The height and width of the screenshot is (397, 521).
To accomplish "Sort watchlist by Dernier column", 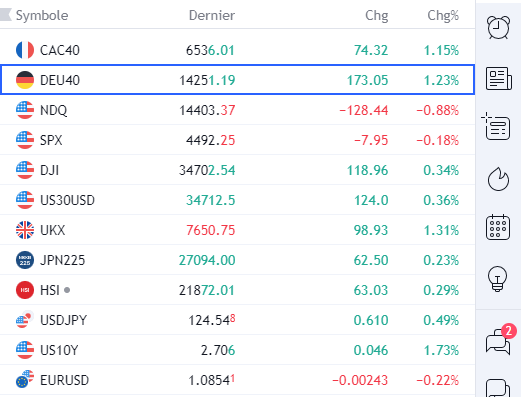I will [x=212, y=15].
